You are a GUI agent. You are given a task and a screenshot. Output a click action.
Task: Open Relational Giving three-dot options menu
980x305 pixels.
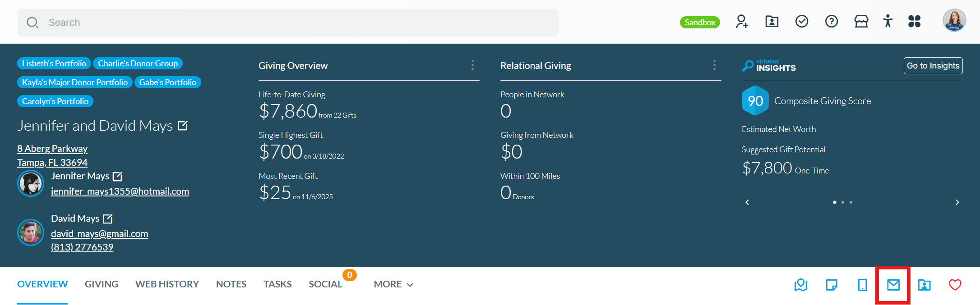[x=714, y=65]
